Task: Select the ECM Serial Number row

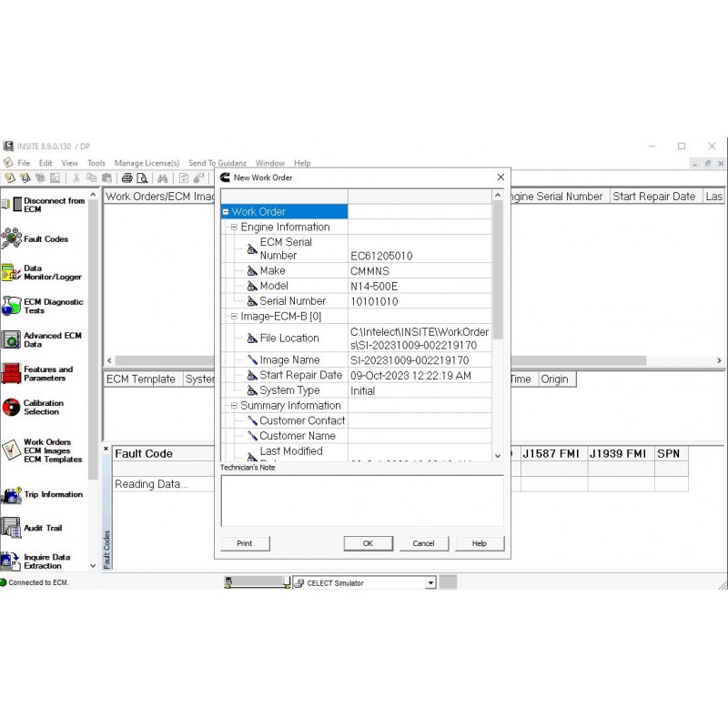Action: (x=356, y=248)
